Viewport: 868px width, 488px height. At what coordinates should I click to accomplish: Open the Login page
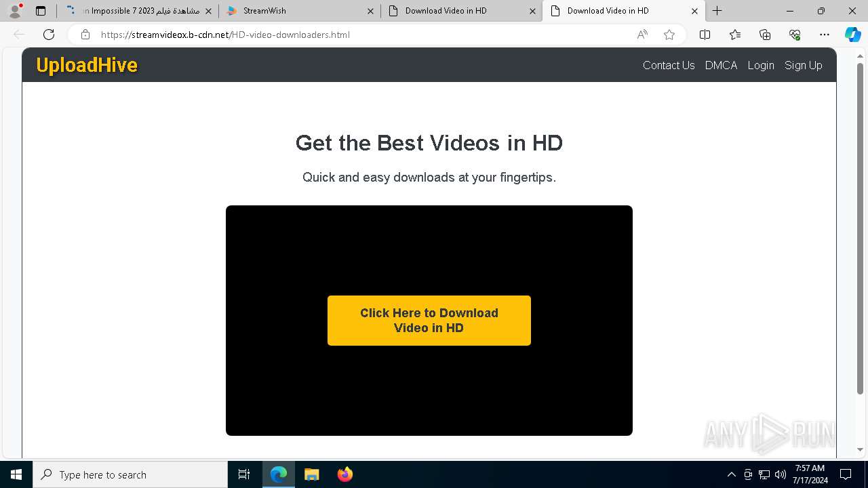click(x=761, y=65)
